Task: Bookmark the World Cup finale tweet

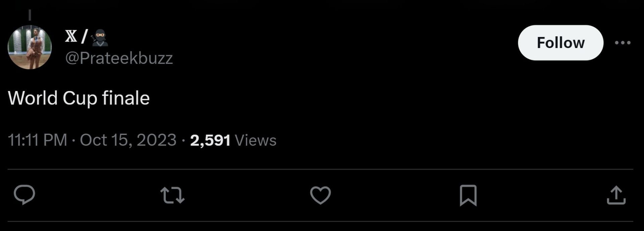Action: tap(468, 195)
